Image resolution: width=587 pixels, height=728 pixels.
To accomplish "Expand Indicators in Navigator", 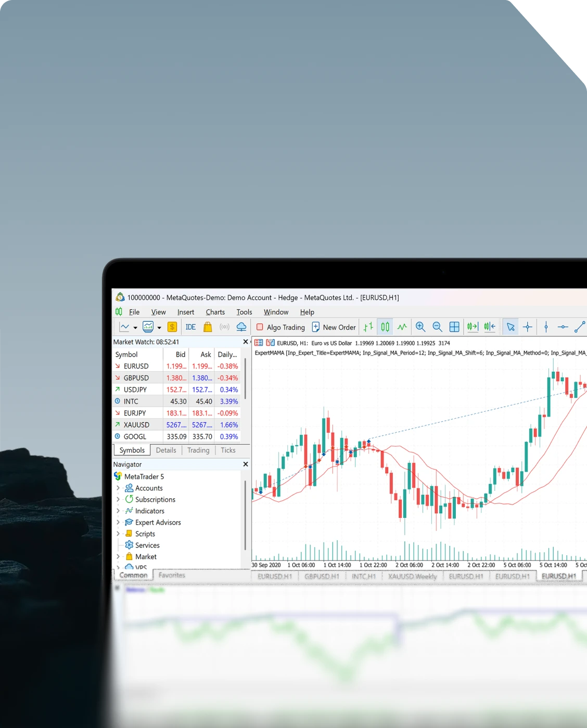I will point(118,511).
